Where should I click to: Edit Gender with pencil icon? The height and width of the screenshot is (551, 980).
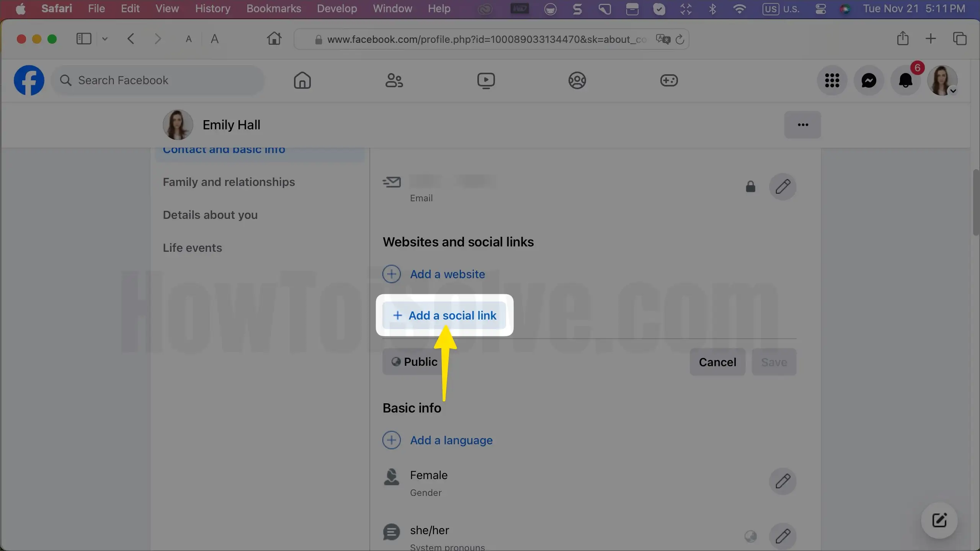pyautogui.click(x=782, y=481)
